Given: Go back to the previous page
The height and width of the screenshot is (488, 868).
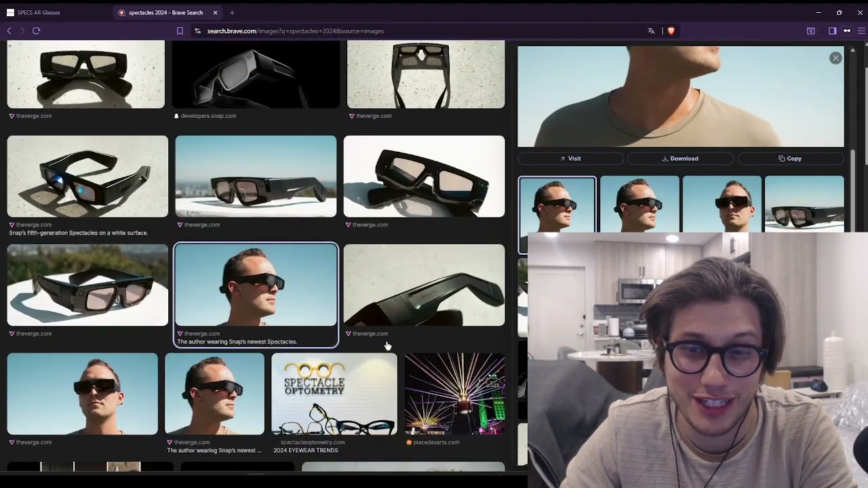Looking at the screenshot, I should click(x=9, y=30).
